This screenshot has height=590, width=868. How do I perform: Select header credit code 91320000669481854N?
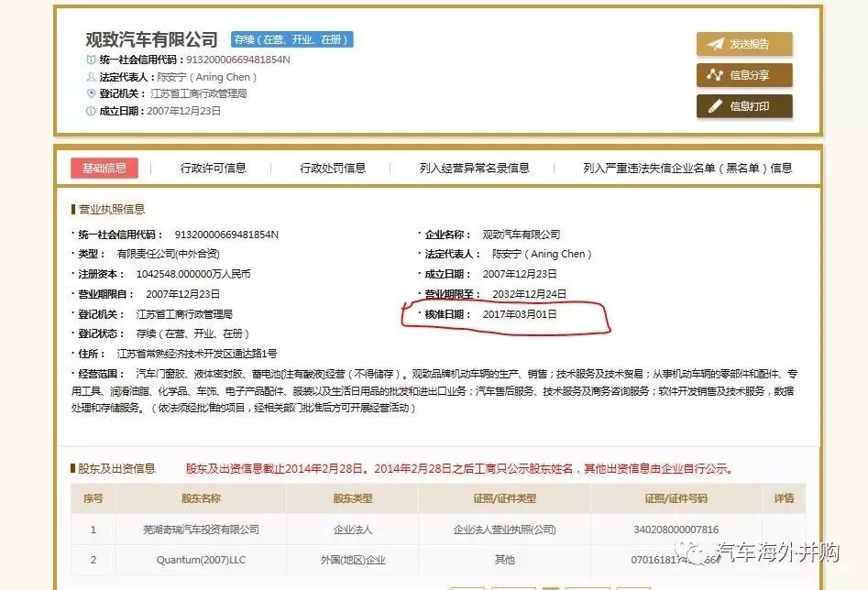pyautogui.click(x=238, y=60)
